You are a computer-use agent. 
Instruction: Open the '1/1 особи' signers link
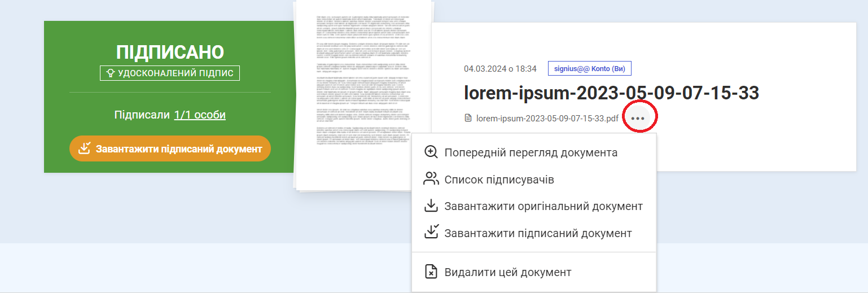(200, 115)
